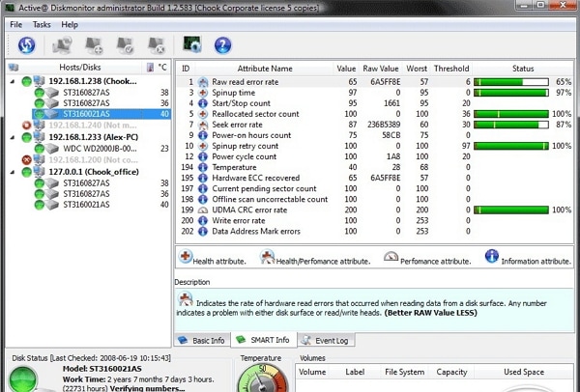The height and width of the screenshot is (392, 580).
Task: Click the Reallocated sector count health icon
Action: click(x=203, y=114)
